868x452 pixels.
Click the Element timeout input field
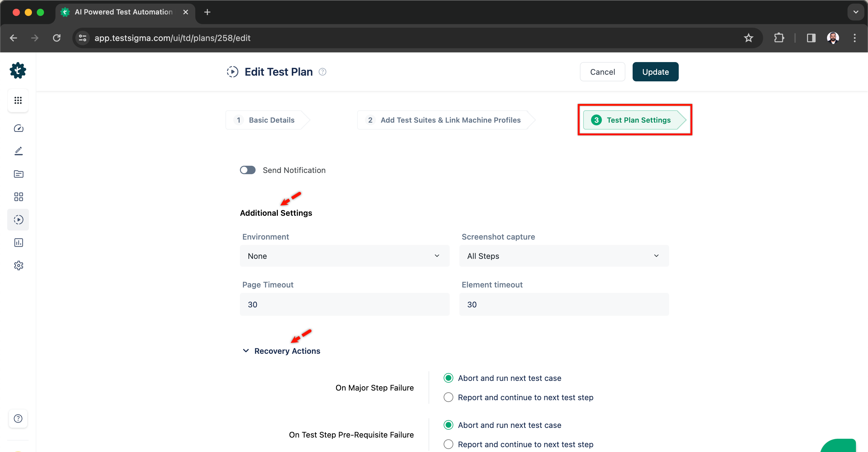click(564, 304)
